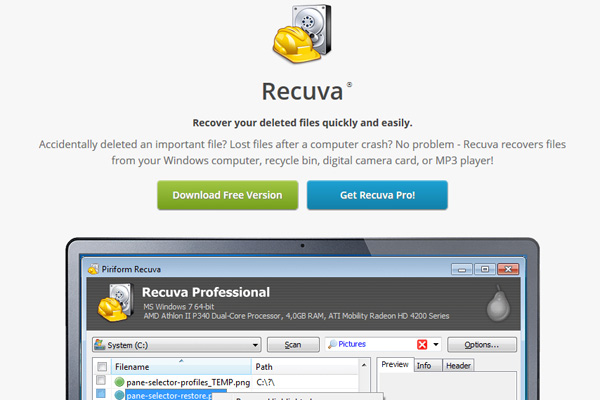Click the Get Recuva Pro! button
Viewport: 600px width, 400px height.
(377, 195)
